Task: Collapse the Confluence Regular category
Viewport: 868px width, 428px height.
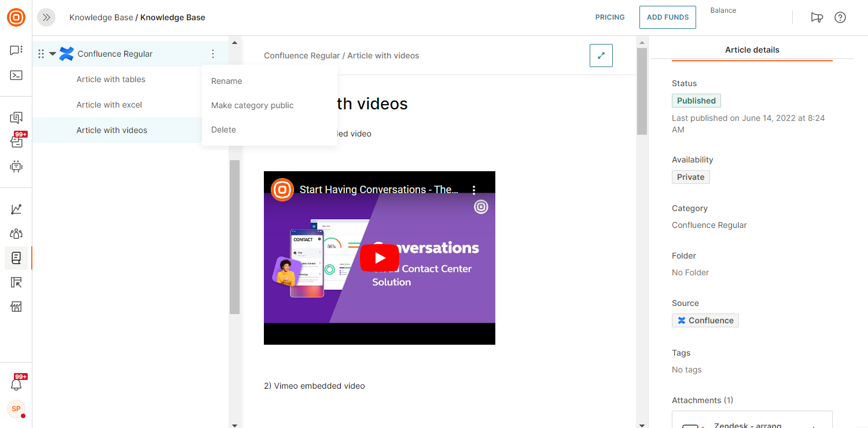Action: (x=53, y=54)
